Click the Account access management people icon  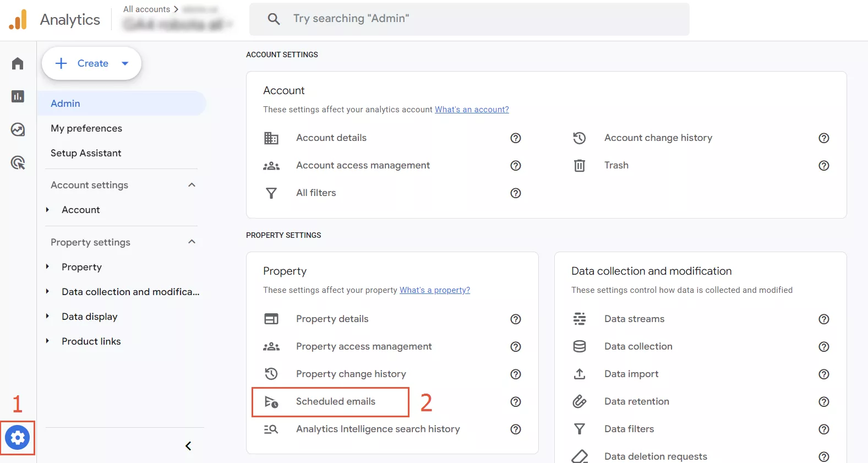(x=271, y=165)
